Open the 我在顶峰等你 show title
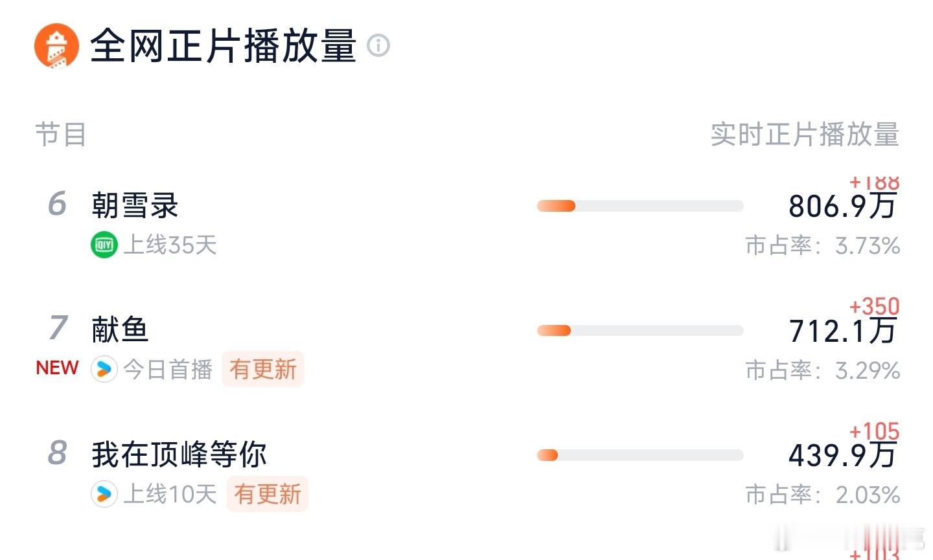Viewport: 933px width, 560px height. pyautogui.click(x=179, y=454)
